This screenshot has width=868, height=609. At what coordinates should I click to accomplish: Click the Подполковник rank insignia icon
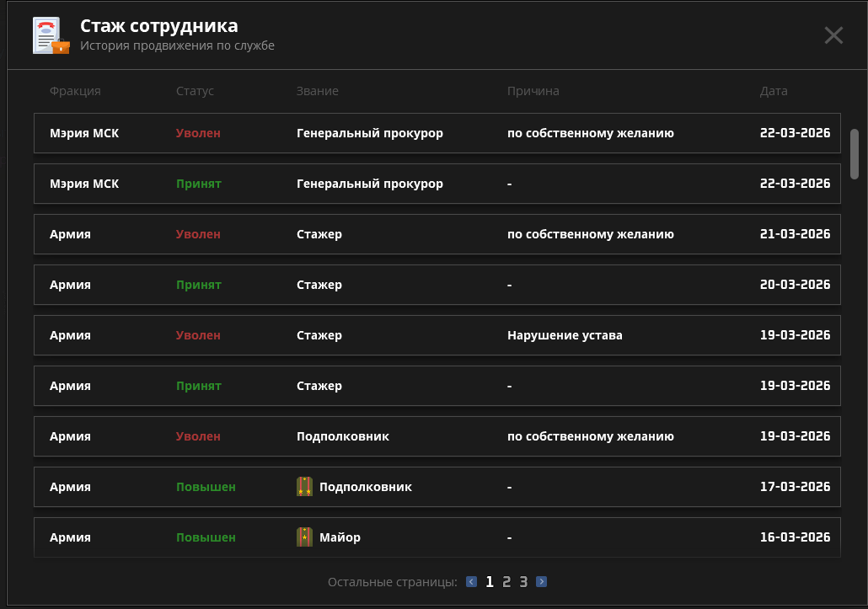tap(304, 487)
